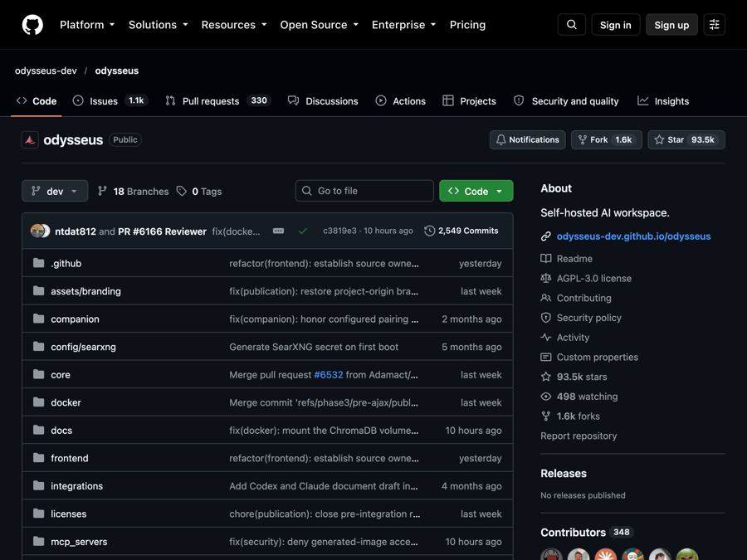The image size is (747, 560).
Task: Select the pulse icon beside Activity
Action: tap(546, 337)
